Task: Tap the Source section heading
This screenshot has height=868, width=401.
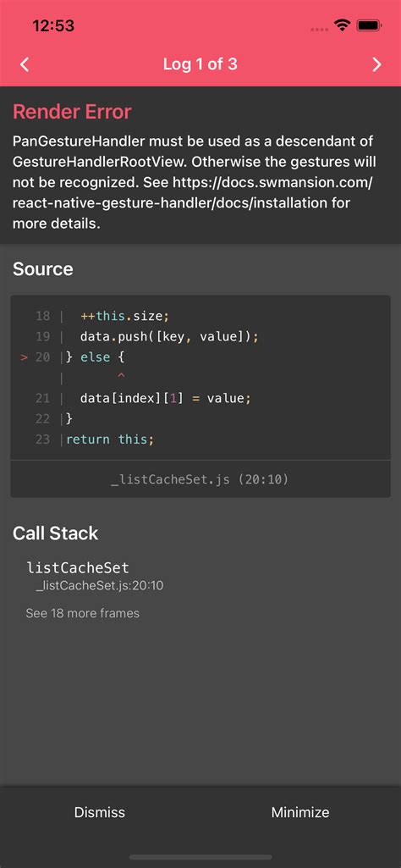Action: pos(42,269)
